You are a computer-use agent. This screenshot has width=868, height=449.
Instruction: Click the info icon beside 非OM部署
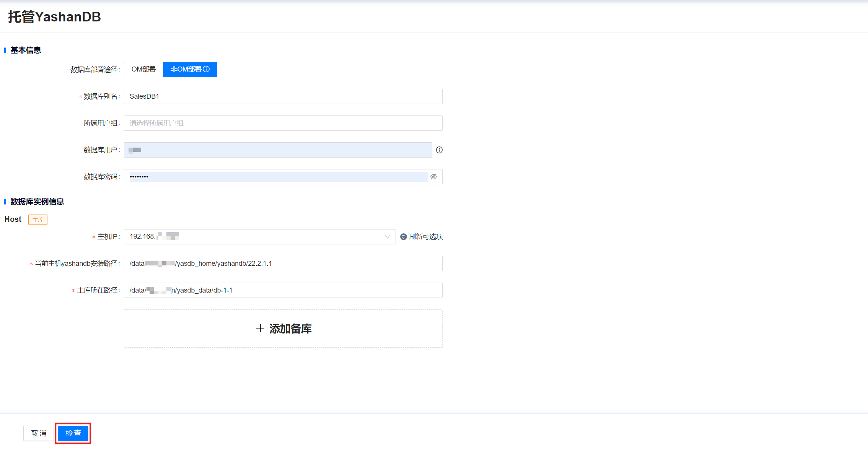[206, 69]
